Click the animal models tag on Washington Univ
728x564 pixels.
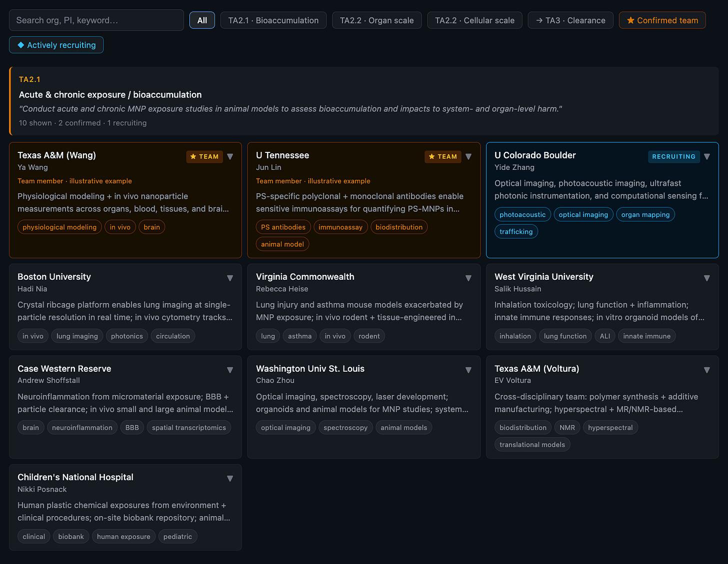[x=404, y=428]
